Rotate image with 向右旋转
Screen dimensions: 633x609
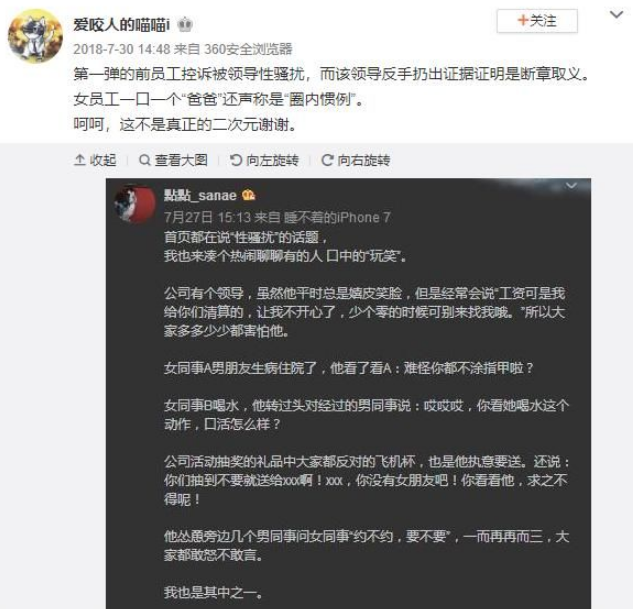[356, 160]
